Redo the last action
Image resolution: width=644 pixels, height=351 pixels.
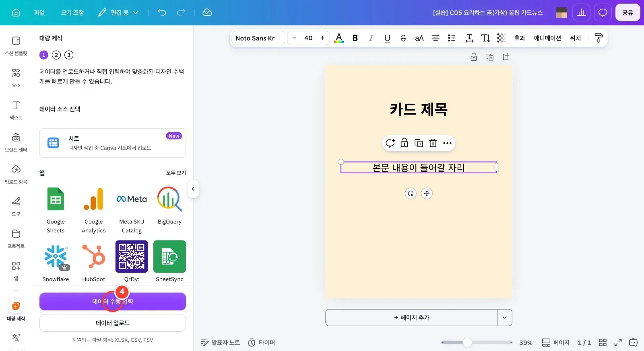point(181,12)
